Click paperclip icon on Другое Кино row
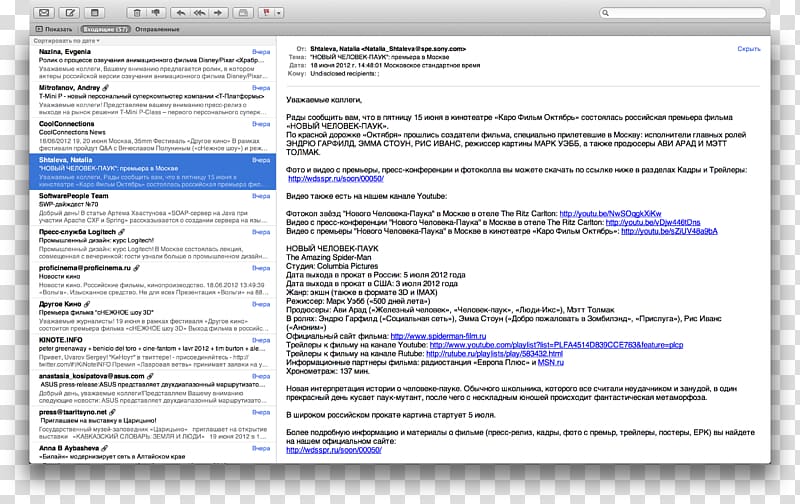 click(87, 304)
